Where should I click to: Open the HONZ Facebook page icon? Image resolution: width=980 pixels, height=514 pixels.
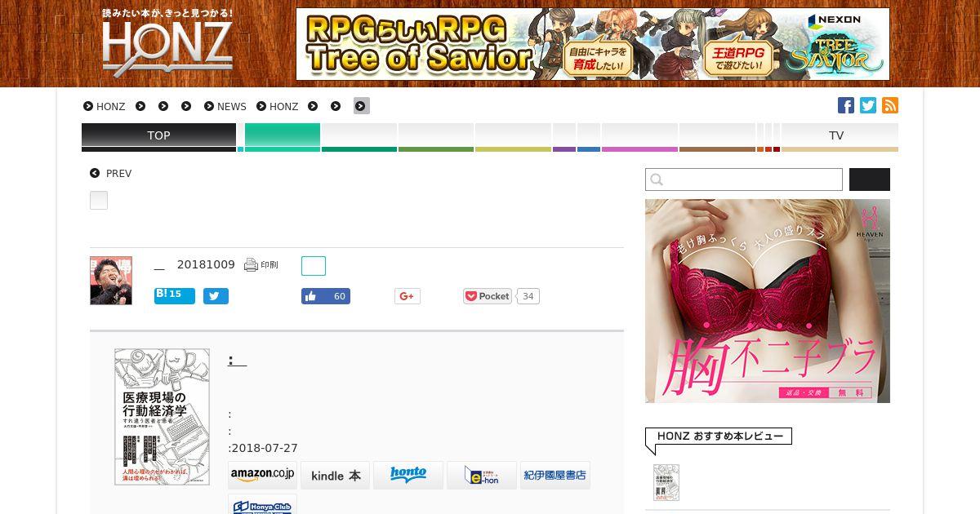(x=846, y=105)
